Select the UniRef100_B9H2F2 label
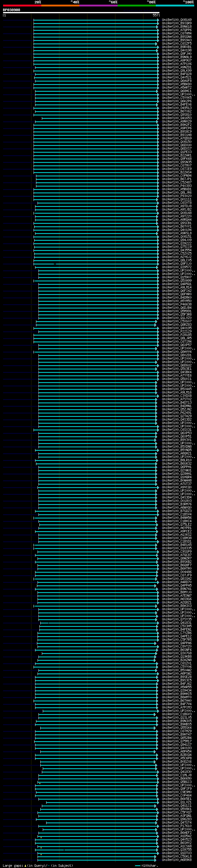197x868 pixels. click(176, 125)
